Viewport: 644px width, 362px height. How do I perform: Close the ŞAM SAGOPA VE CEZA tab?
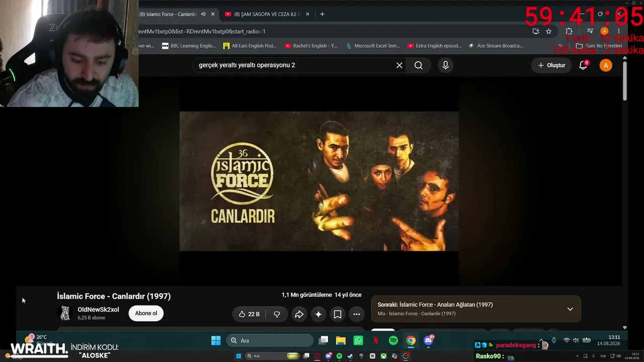click(x=307, y=14)
